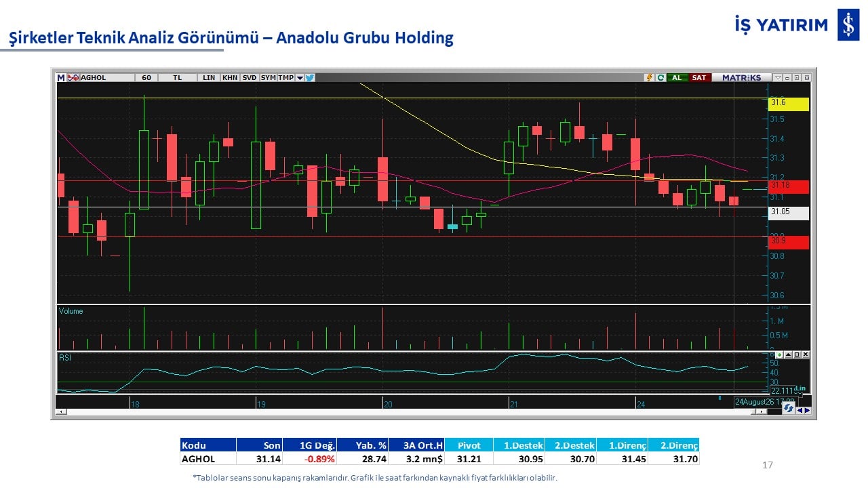868x488 pixels.
Task: Click the date label 18 on time axis
Action: click(135, 404)
